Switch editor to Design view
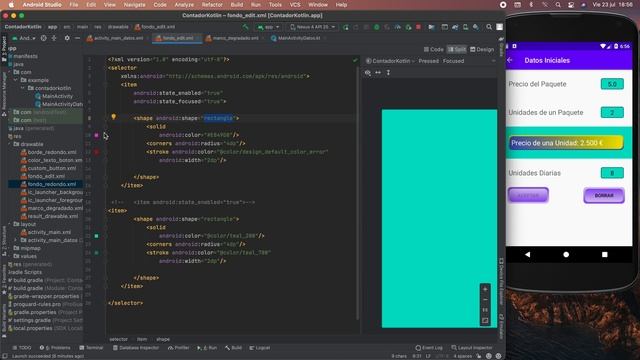The image size is (640, 360). 482,49
